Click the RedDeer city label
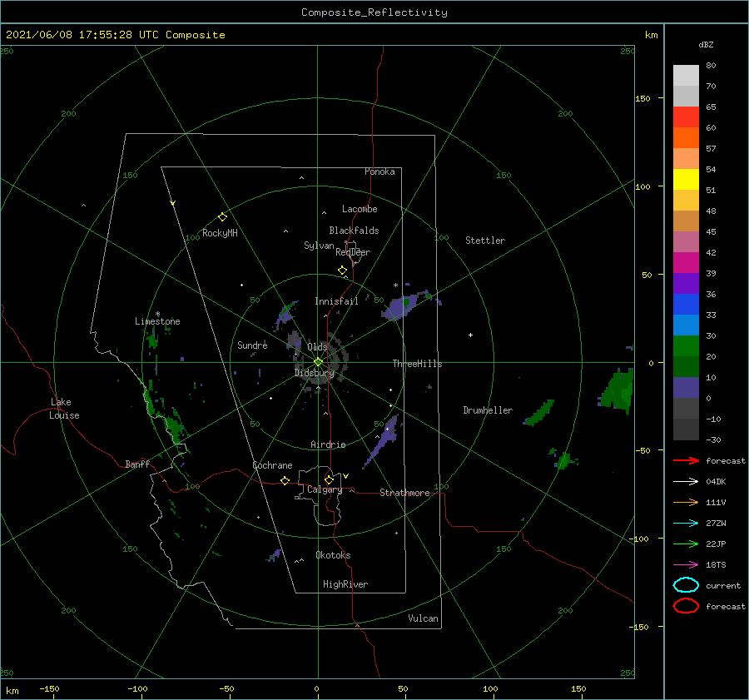The image size is (749, 700). point(353,252)
